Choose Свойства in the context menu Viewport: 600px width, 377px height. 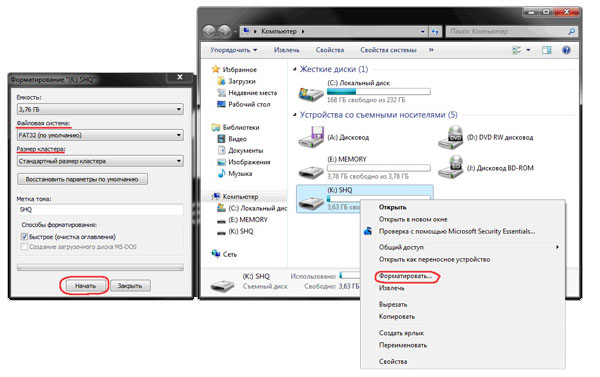(393, 361)
